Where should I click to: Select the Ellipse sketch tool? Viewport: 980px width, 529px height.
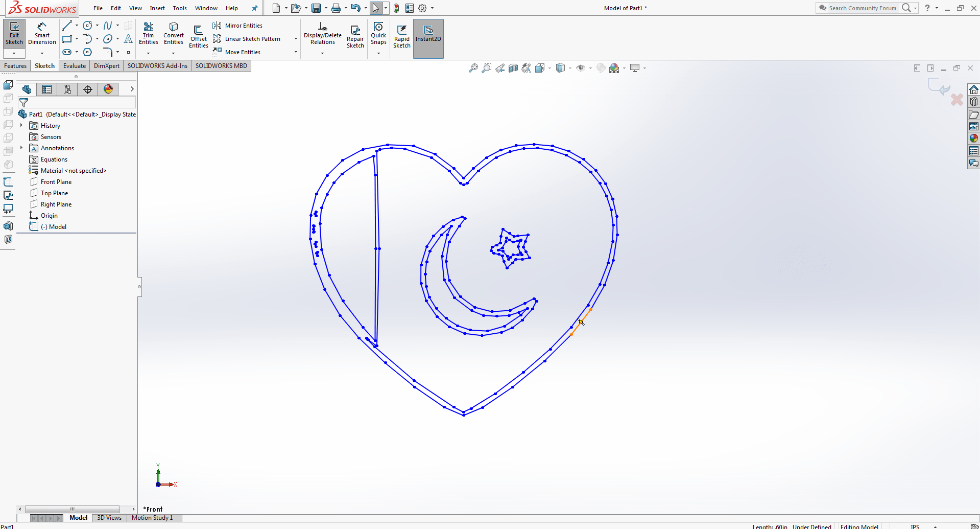pyautogui.click(x=108, y=39)
